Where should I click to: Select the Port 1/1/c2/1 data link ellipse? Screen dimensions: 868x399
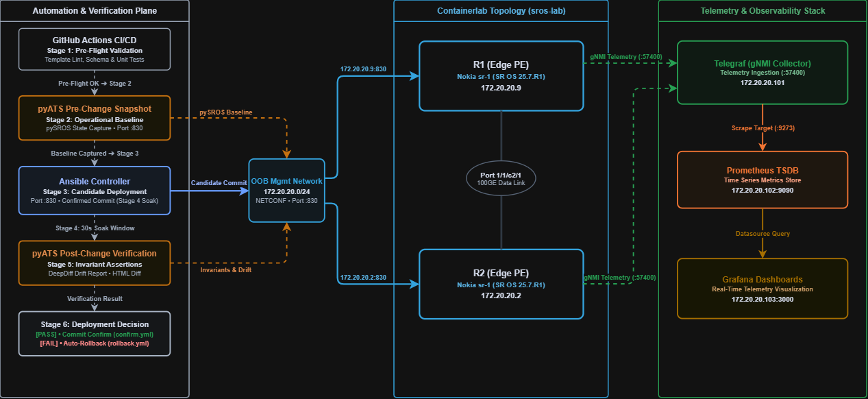tap(501, 180)
